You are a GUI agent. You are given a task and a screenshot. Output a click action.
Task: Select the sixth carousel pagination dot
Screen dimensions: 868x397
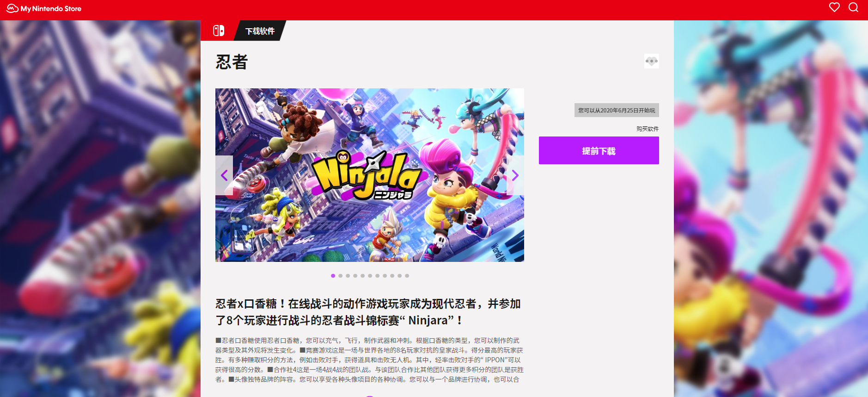(370, 276)
